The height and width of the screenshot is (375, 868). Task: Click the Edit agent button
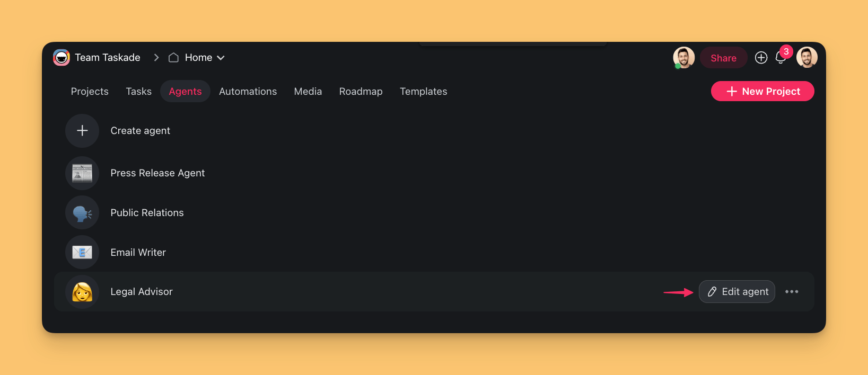point(737,292)
